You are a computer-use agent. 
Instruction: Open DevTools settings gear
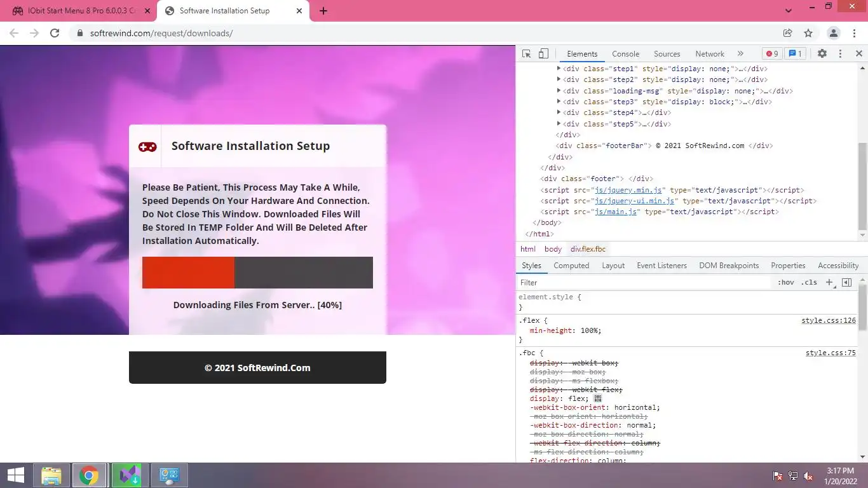822,54
